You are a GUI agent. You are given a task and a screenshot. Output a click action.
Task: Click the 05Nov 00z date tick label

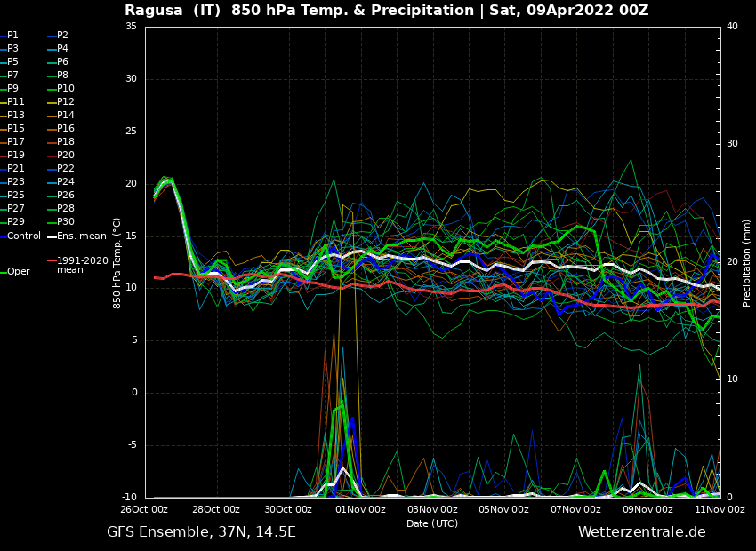pos(503,510)
